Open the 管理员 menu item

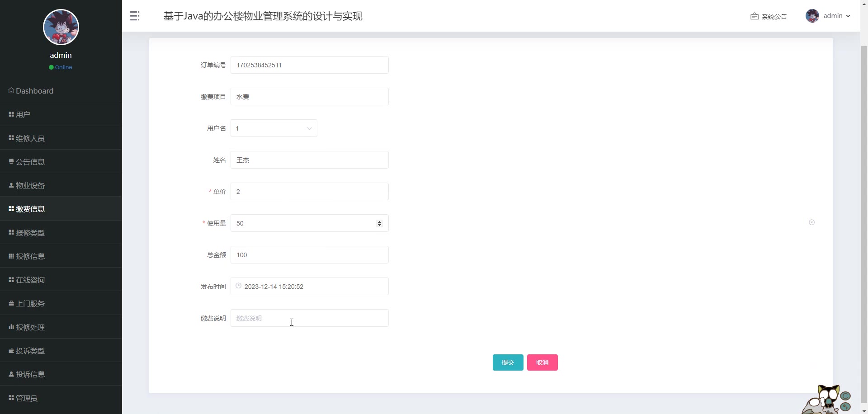coord(61,398)
